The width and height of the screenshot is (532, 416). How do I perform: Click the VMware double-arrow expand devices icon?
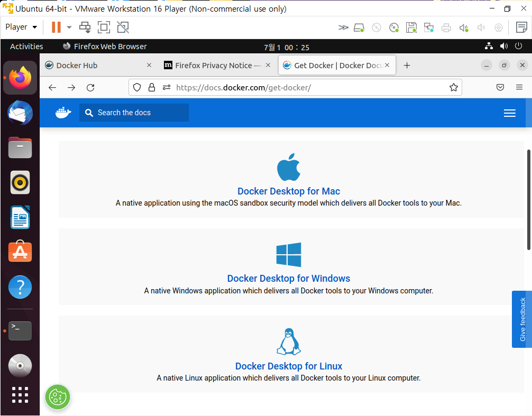(x=343, y=27)
